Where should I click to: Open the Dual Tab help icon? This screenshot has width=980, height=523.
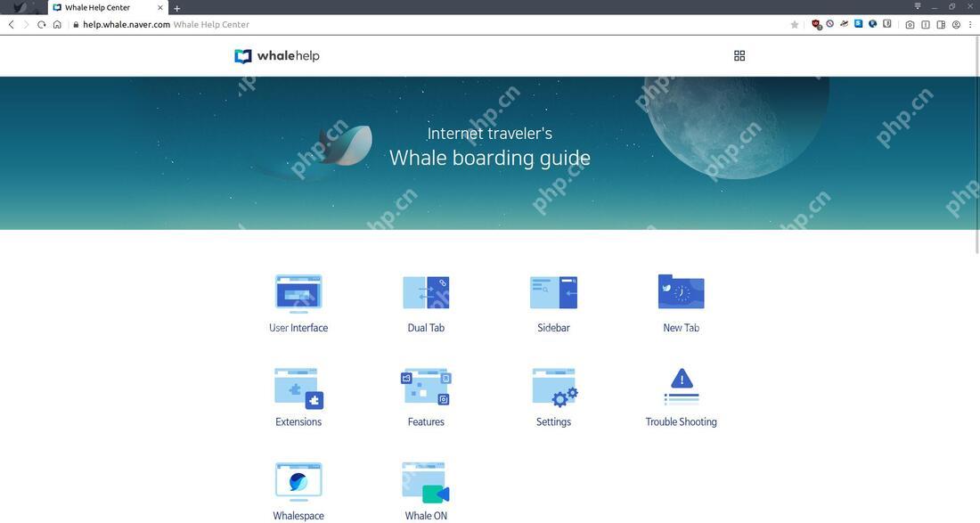click(x=426, y=292)
